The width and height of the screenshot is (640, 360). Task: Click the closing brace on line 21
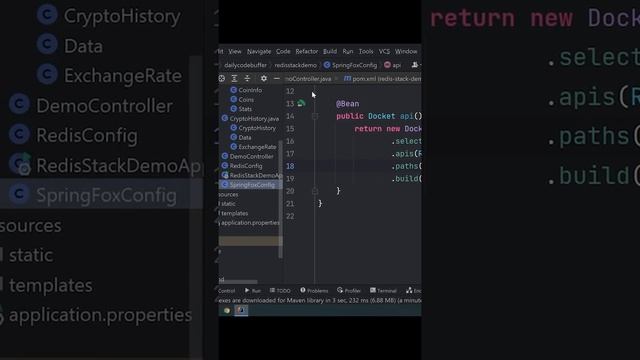[320, 203]
